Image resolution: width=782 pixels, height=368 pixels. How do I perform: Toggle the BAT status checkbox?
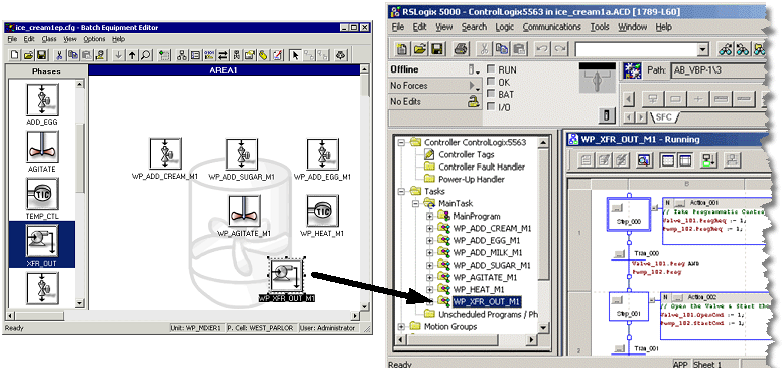(x=491, y=94)
